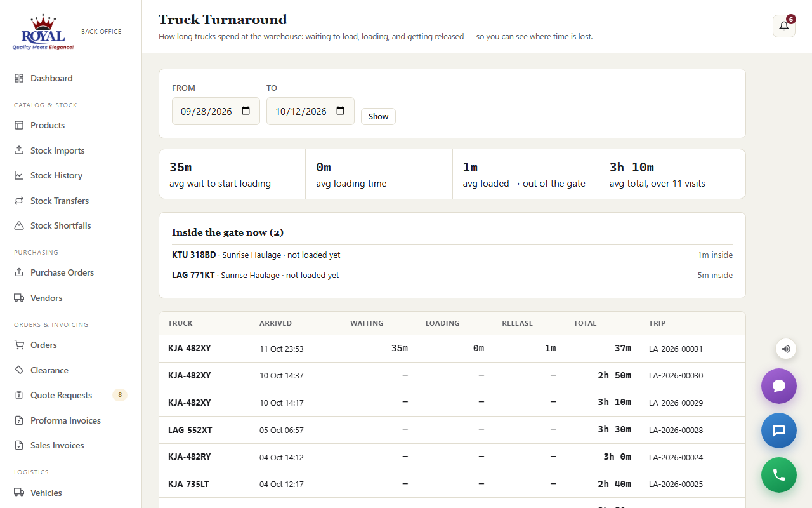Click the Orders cart icon
812x508 pixels.
pos(19,345)
